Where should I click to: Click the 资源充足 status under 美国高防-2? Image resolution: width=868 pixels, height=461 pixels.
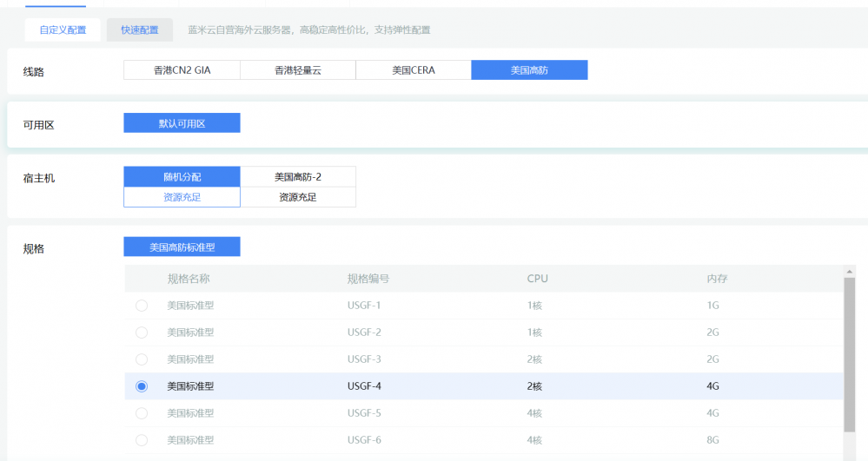tap(298, 197)
